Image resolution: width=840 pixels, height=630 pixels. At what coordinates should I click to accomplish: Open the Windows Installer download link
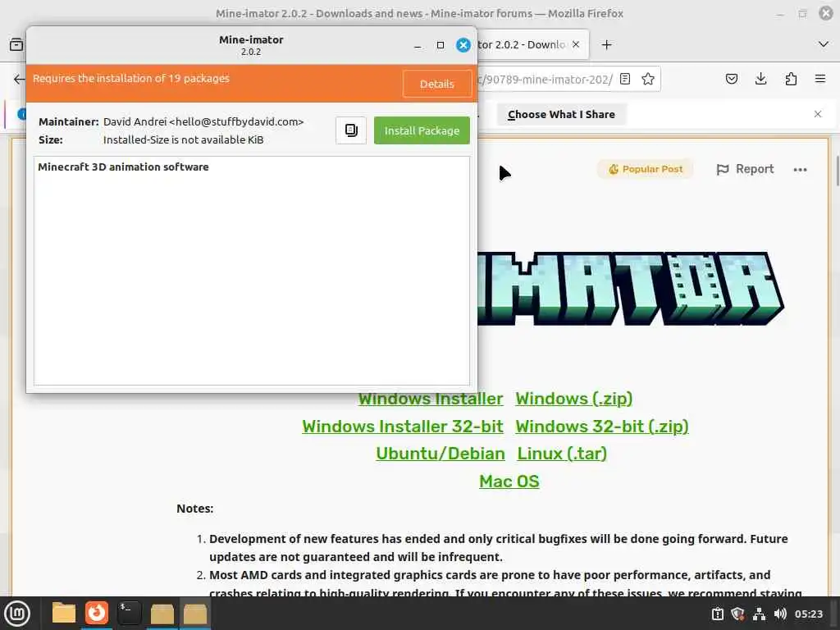[431, 399]
